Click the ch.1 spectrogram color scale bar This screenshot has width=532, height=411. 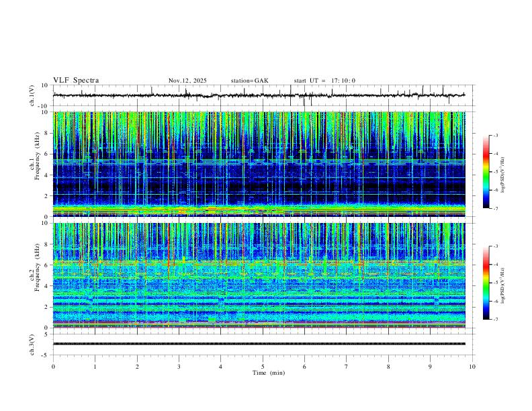pyautogui.click(x=486, y=172)
